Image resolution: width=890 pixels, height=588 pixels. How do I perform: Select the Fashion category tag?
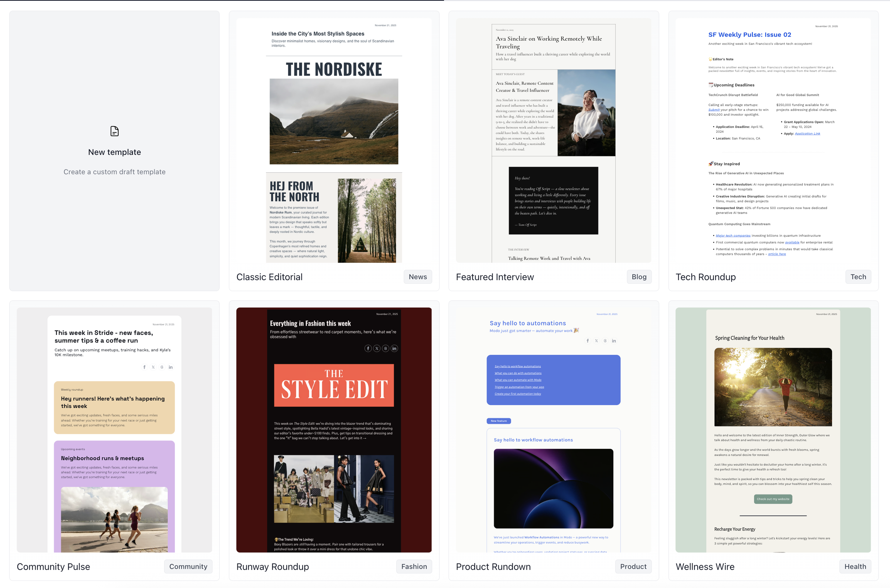(414, 566)
